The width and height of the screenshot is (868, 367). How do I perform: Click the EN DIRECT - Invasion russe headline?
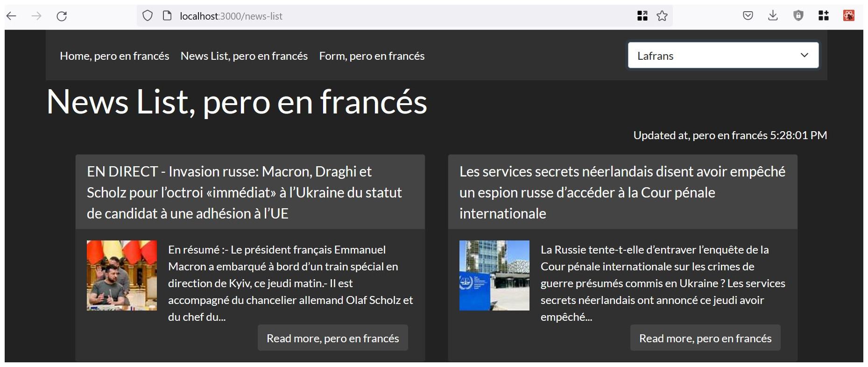(x=244, y=192)
